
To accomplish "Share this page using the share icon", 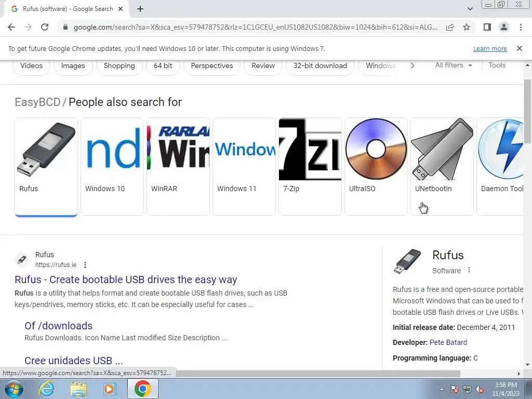I will tap(450, 27).
